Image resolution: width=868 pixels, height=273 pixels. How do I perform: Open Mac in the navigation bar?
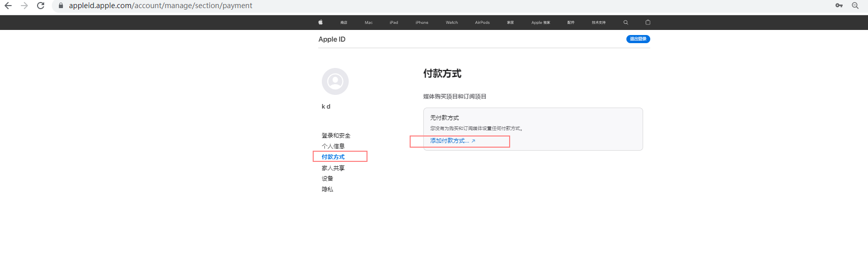click(369, 22)
